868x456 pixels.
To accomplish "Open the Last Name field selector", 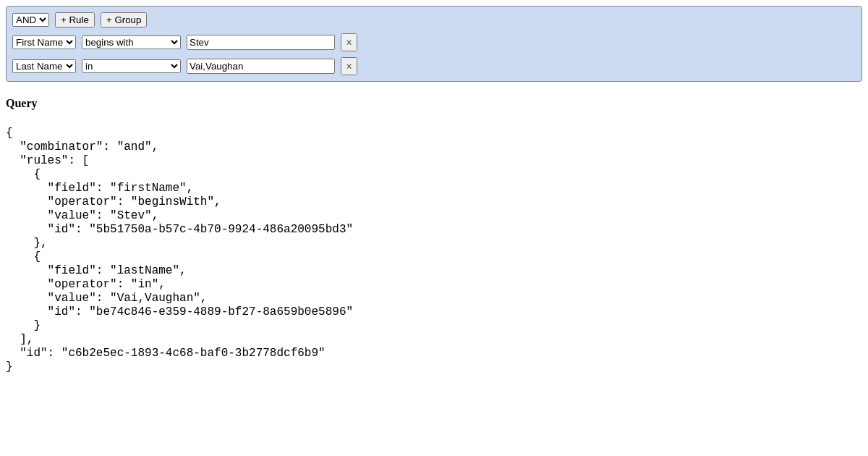I will coord(44,67).
